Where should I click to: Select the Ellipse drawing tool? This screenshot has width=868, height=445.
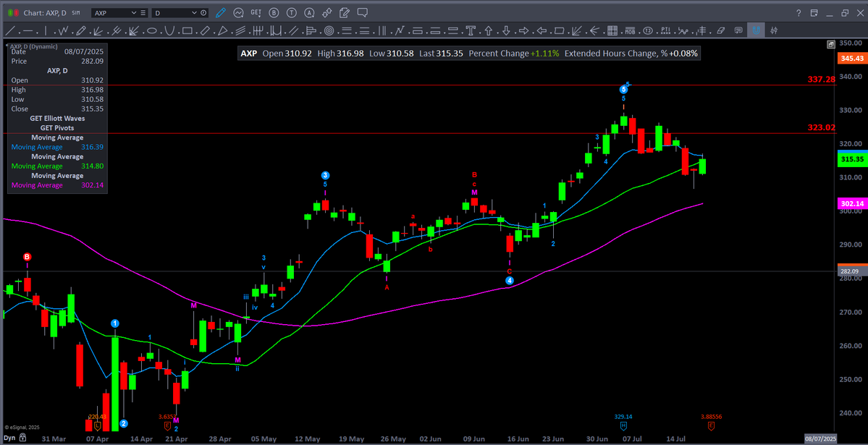coord(152,31)
